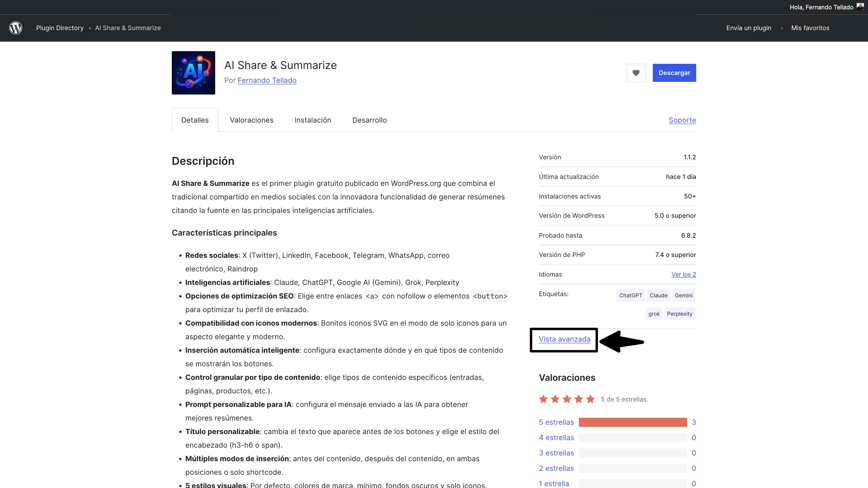This screenshot has height=488, width=868.
Task: Click Envía un plugin menu item
Action: click(x=748, y=28)
